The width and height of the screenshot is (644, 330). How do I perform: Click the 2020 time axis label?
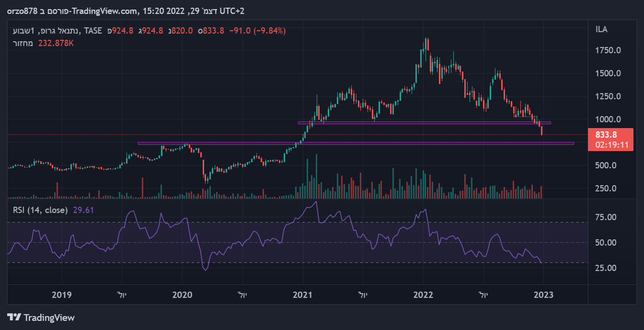tap(182, 295)
